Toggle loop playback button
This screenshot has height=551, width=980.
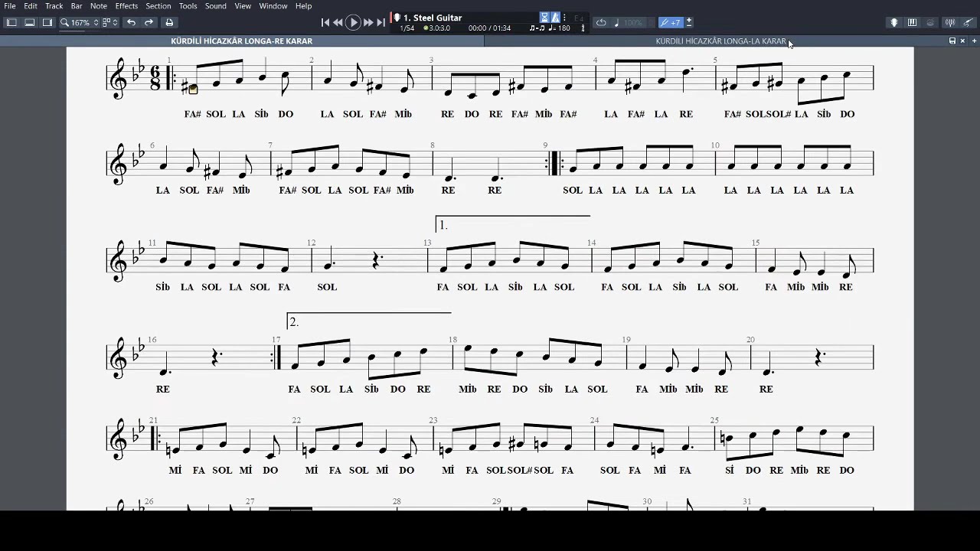[x=601, y=22]
